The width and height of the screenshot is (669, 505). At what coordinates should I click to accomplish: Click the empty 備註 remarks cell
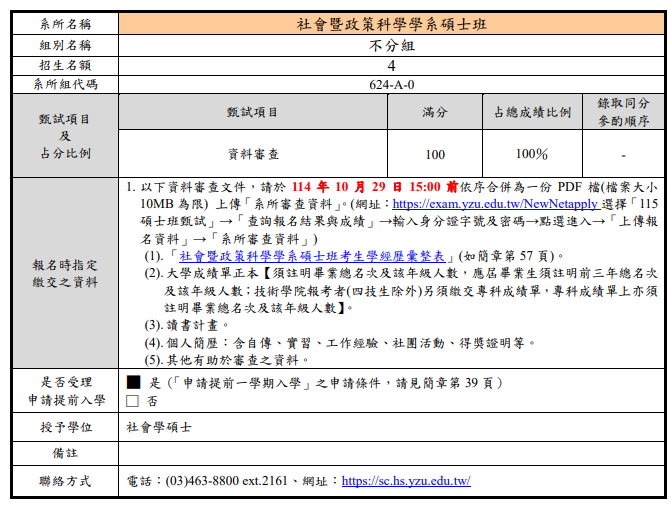[x=391, y=453]
